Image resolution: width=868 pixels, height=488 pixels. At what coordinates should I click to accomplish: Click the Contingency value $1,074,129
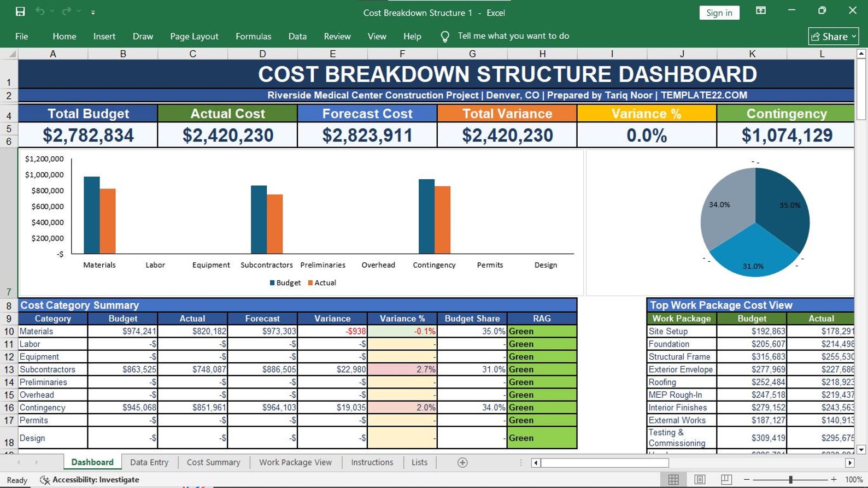[x=787, y=135]
